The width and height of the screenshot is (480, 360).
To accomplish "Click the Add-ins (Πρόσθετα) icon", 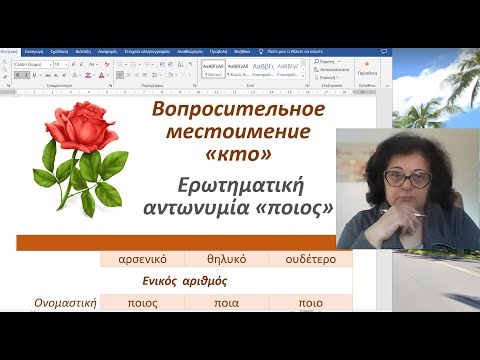I will coord(367,69).
